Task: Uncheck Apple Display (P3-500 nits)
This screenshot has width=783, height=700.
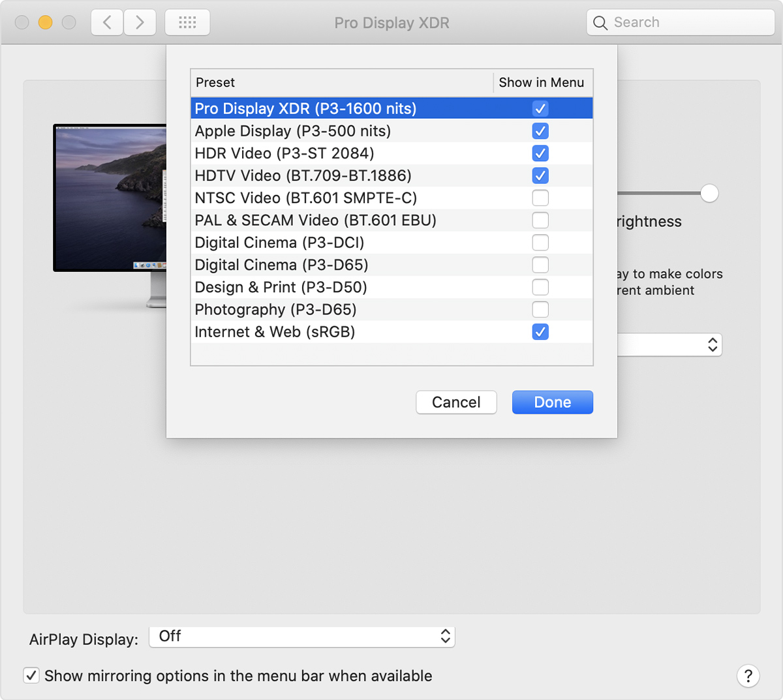Action: [540, 131]
